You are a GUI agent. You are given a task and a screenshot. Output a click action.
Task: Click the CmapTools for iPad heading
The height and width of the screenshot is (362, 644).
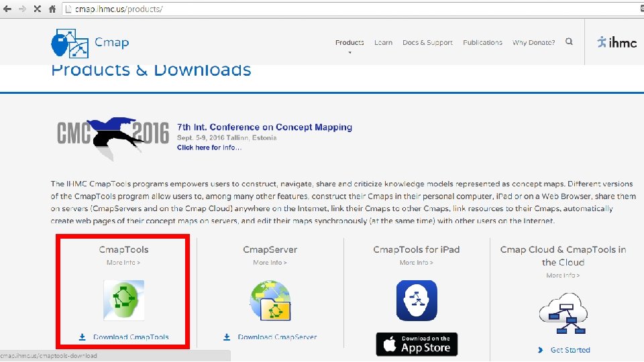click(x=417, y=249)
